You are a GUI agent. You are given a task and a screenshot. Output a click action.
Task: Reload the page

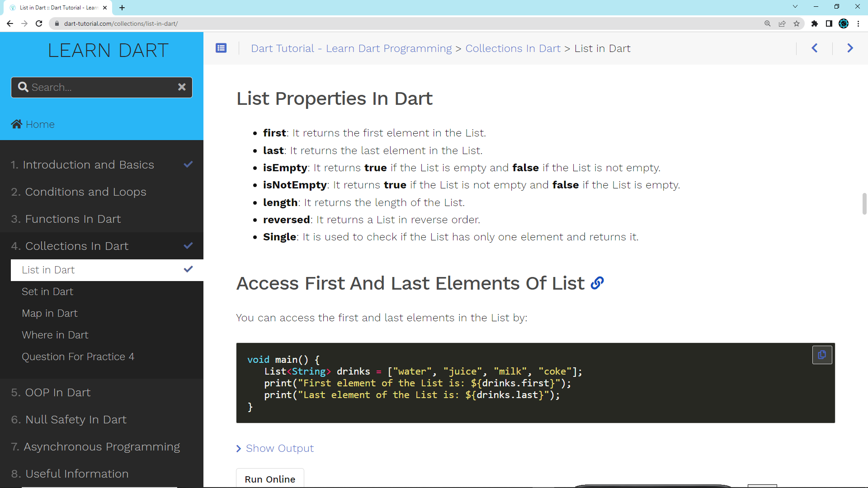pyautogui.click(x=39, y=23)
